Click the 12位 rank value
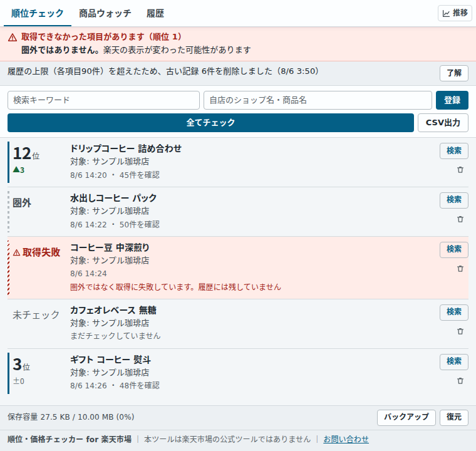Viewport: 476px width, 451px height. [26, 153]
